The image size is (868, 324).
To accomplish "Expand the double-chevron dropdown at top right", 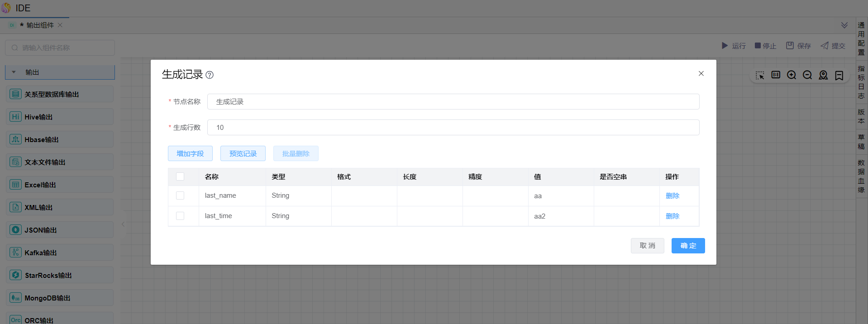I will 844,25.
